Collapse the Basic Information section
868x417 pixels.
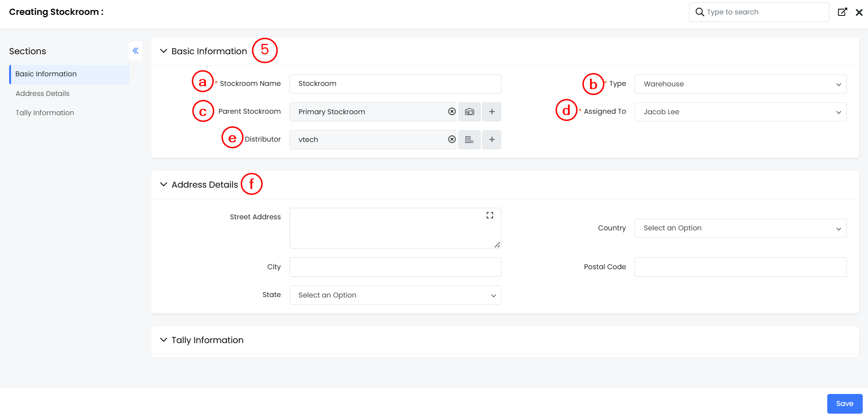pos(163,51)
